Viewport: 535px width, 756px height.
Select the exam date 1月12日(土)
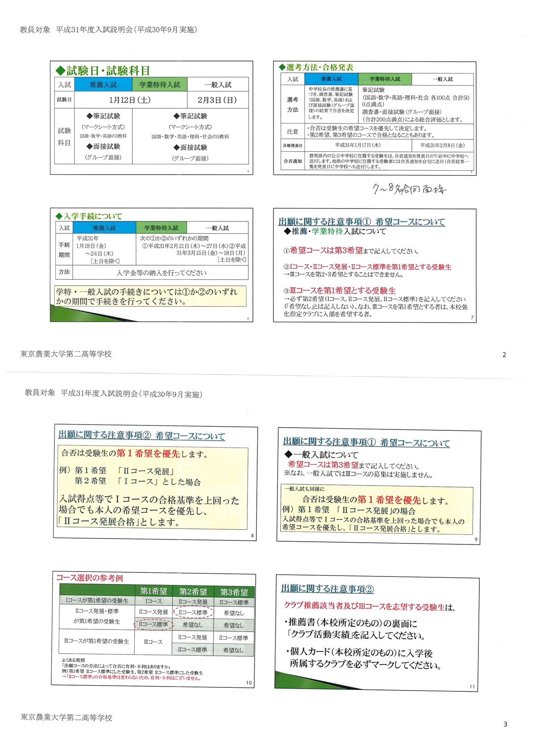click(x=130, y=100)
